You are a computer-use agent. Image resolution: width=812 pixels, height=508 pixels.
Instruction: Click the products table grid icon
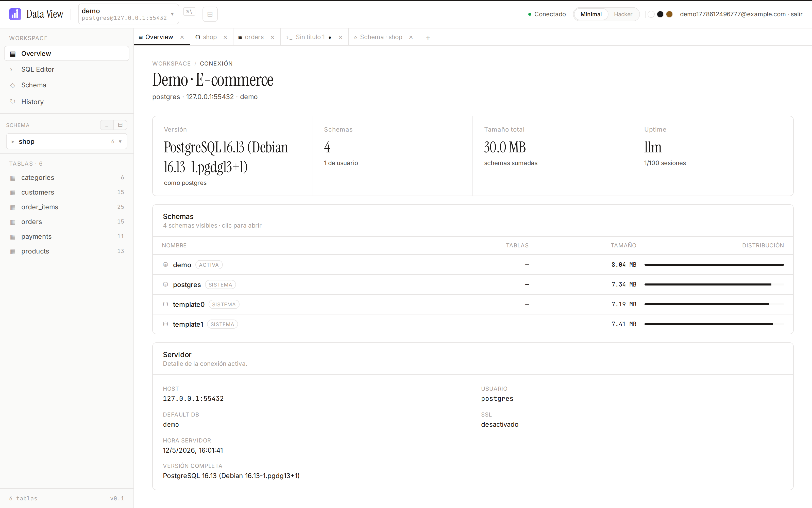tap(13, 252)
